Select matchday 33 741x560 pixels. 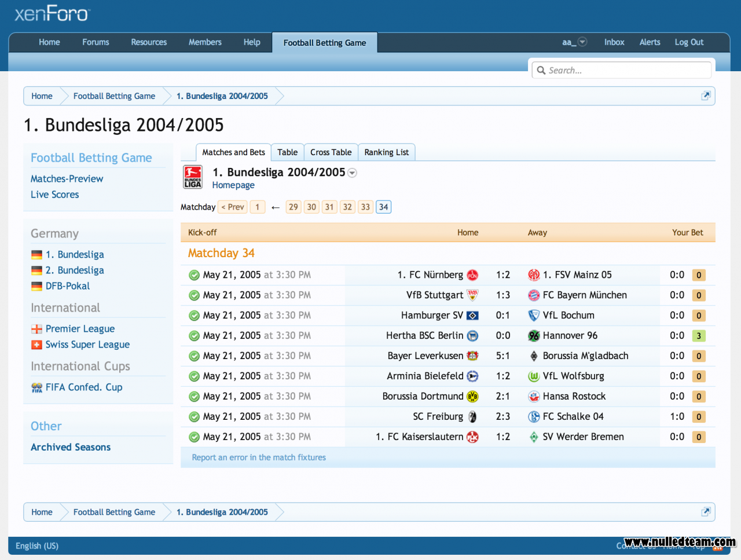[x=365, y=207]
